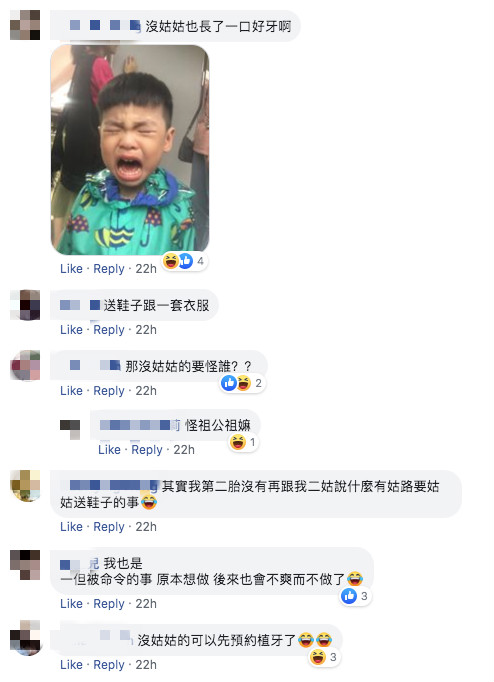The image size is (494, 682).
Task: Click avatar next to 怪祖公祖嬤 reply
Action: pos(70,429)
